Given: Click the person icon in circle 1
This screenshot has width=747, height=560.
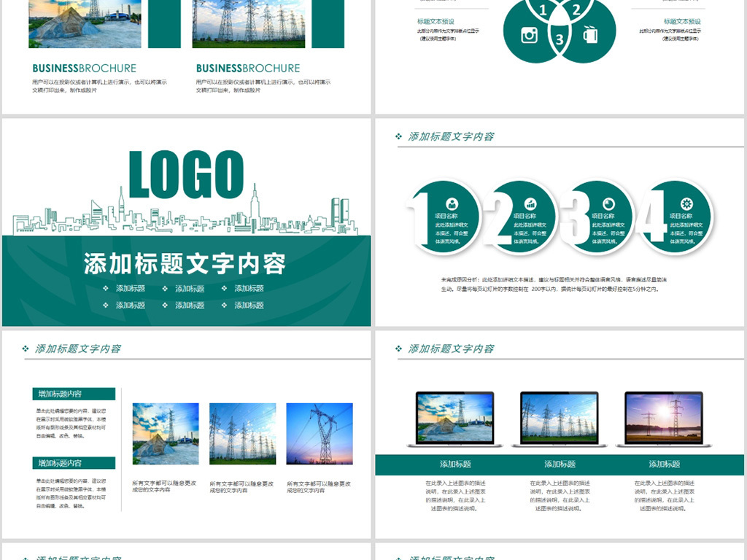Looking at the screenshot, I should (x=452, y=204).
